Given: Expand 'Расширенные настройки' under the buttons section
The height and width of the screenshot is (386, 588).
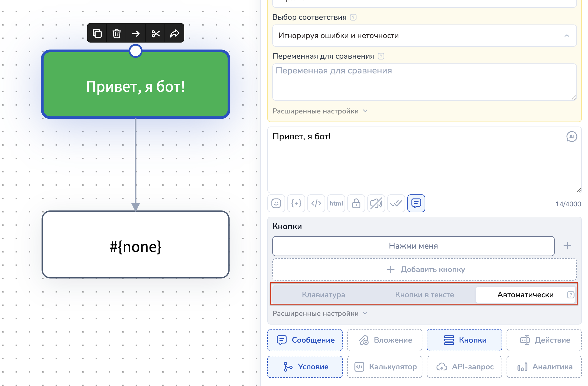Looking at the screenshot, I should point(320,313).
